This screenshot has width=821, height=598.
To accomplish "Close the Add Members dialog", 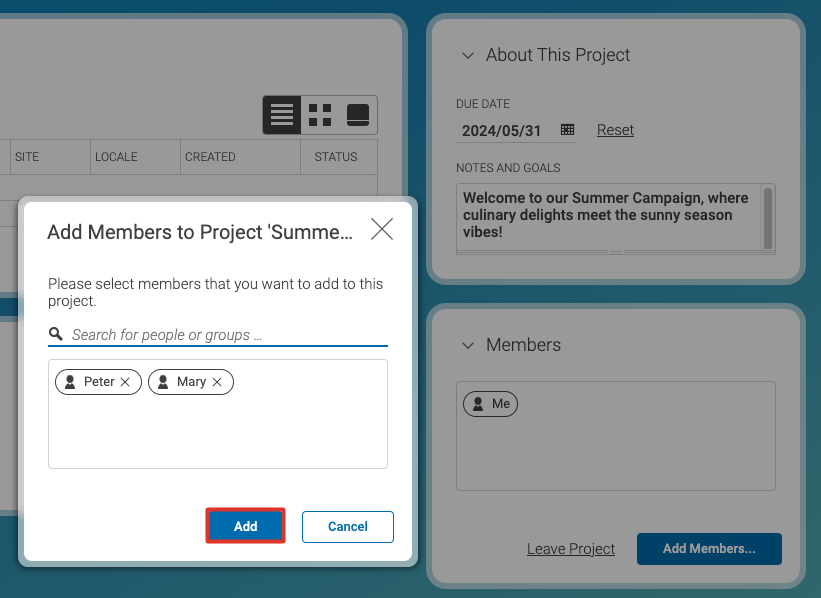I will (381, 229).
